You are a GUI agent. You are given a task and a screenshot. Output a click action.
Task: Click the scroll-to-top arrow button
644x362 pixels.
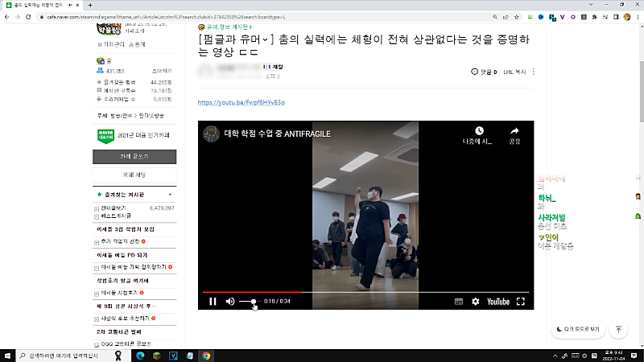(618, 329)
